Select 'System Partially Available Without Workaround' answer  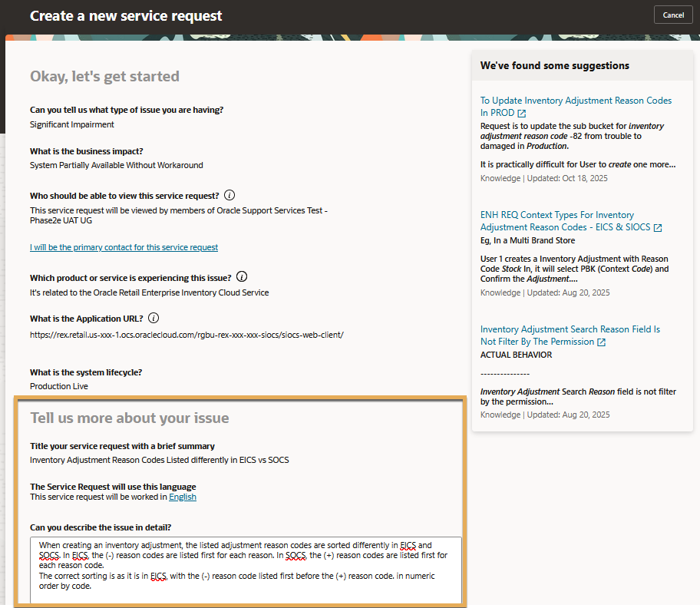[x=117, y=165]
